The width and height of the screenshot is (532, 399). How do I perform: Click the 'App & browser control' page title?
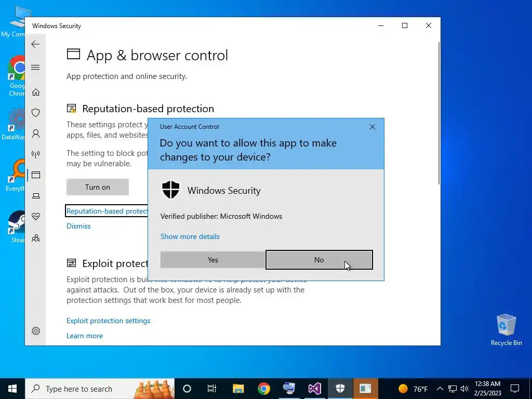click(157, 55)
